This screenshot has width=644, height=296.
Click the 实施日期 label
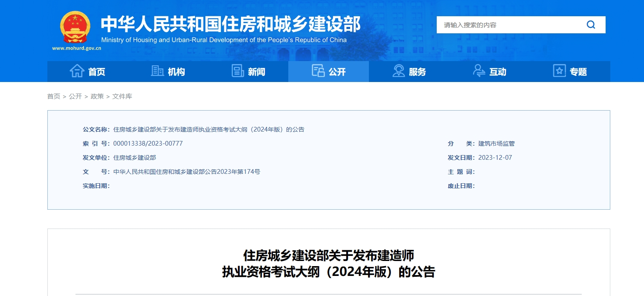96,186
